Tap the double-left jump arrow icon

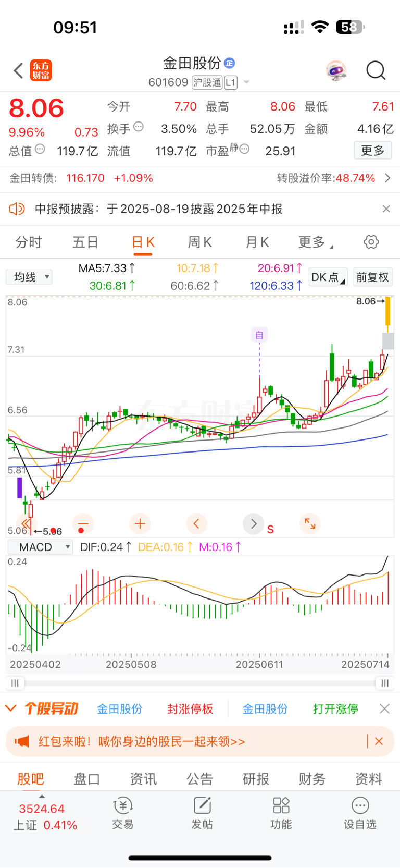tap(26, 523)
